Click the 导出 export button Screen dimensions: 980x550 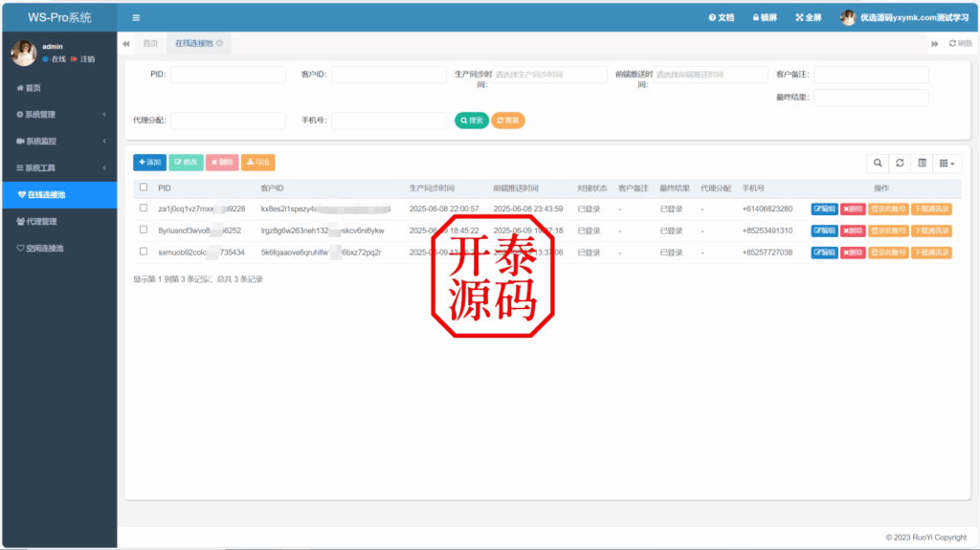(x=258, y=163)
